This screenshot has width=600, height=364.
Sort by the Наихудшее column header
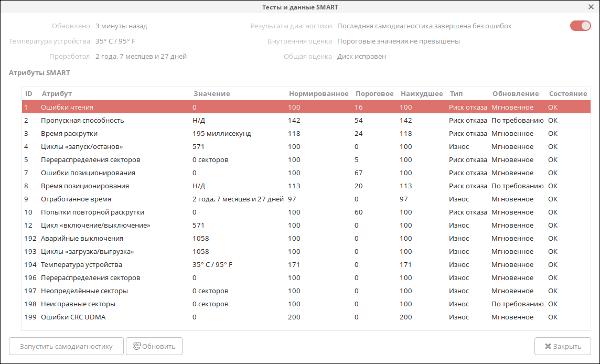[421, 93]
